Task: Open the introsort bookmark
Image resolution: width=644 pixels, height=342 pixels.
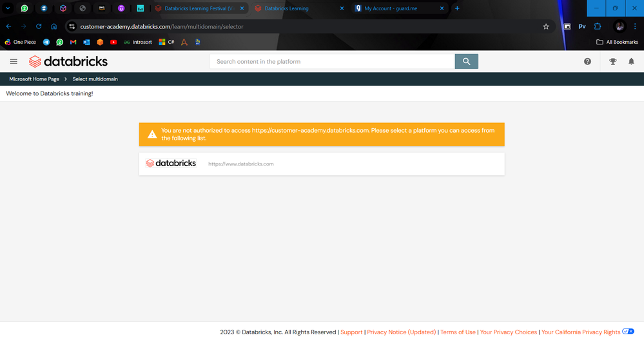Action: tap(137, 42)
